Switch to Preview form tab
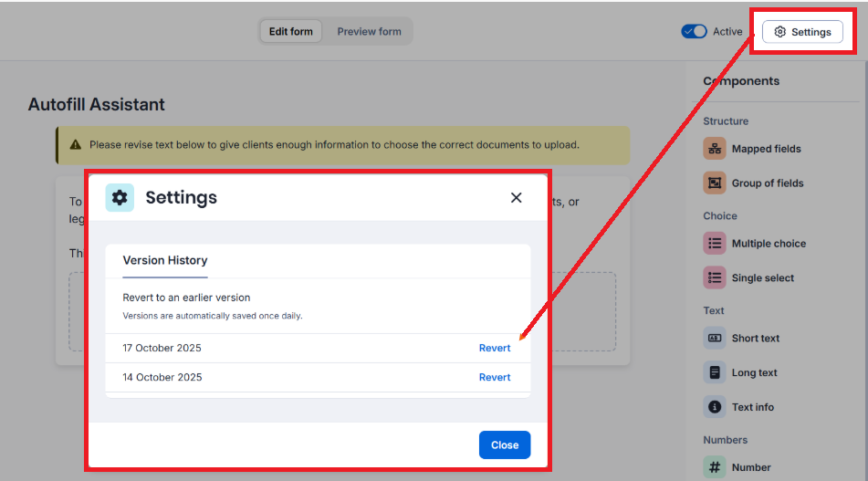Viewport: 868px width, 481px height. [369, 32]
